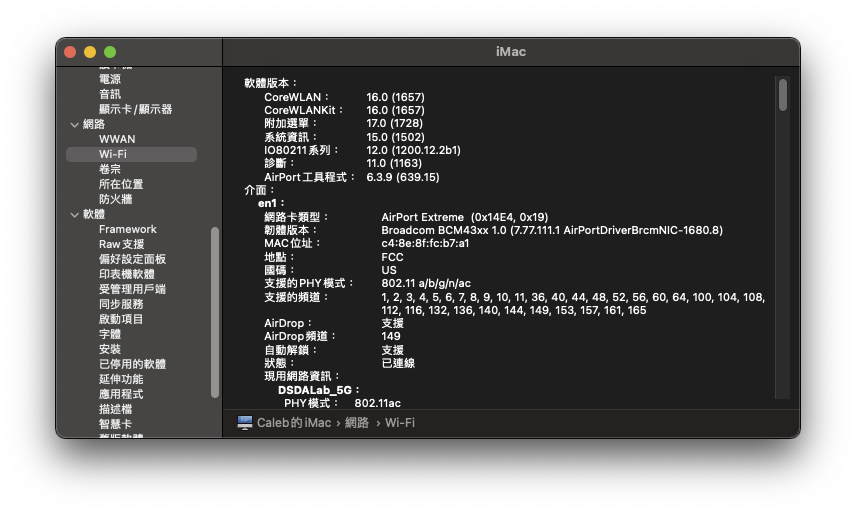
Task: Select 音訊 in the sidebar
Action: [x=110, y=94]
